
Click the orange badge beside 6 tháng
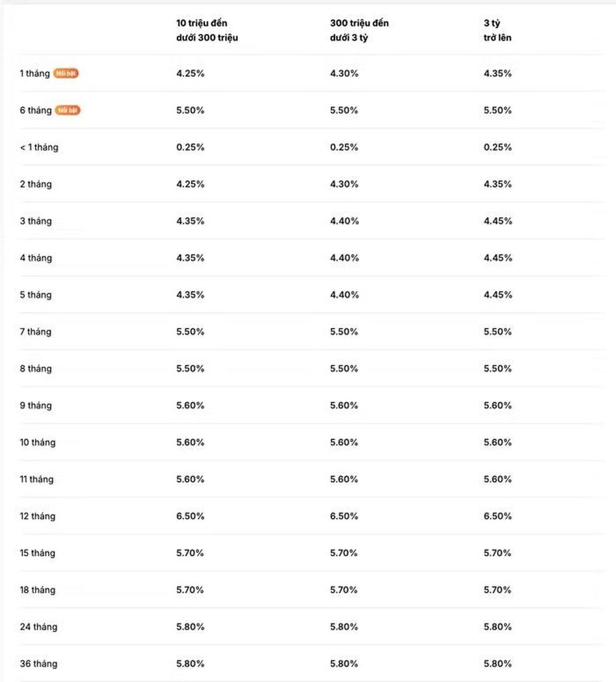click(68, 110)
